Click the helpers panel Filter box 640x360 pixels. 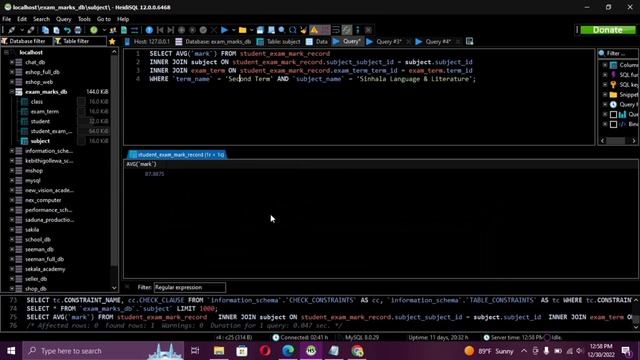618,53
